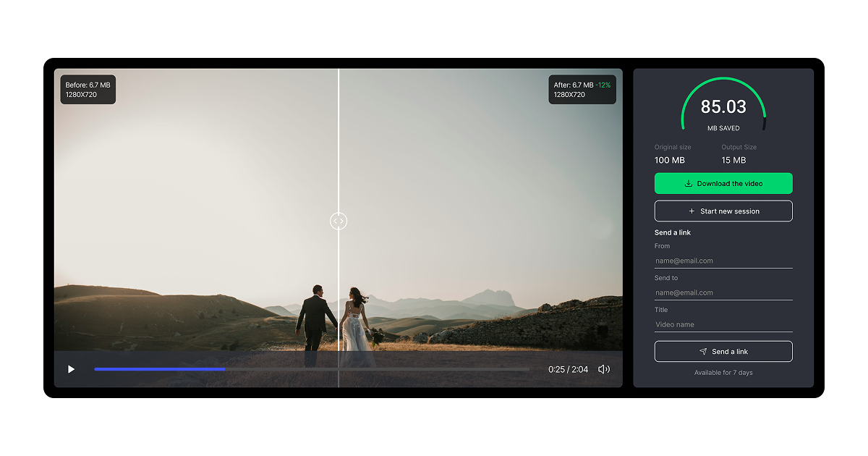The width and height of the screenshot is (868, 456).
Task: Click the comparison slider handle icon
Action: click(x=338, y=221)
